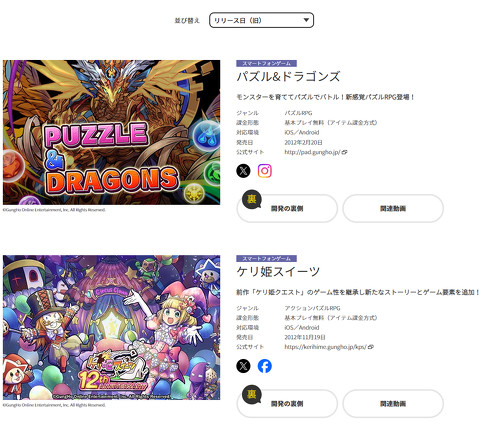Open 関連動画 for パズル&ドラゴンズ
Viewport: 490px width, 429px height.
(393, 208)
